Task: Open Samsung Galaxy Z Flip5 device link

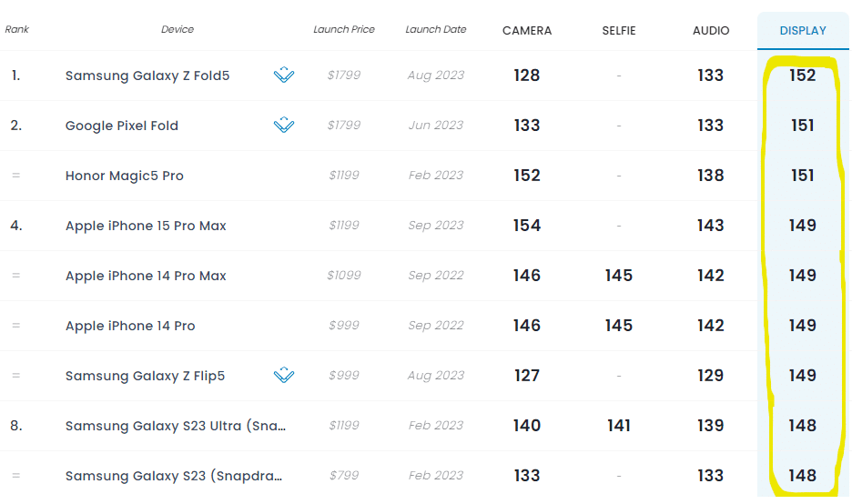Action: click(145, 376)
